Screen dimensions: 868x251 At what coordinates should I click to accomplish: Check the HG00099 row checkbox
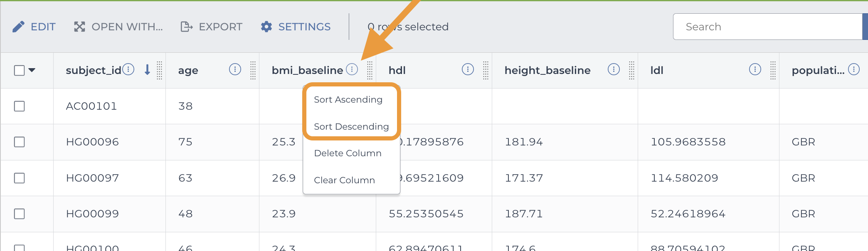click(x=19, y=214)
